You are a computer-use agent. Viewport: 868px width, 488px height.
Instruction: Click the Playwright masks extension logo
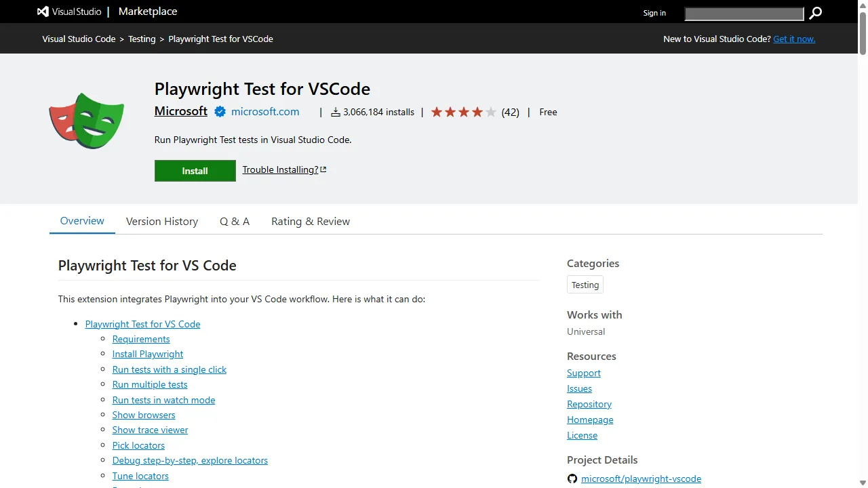click(87, 121)
